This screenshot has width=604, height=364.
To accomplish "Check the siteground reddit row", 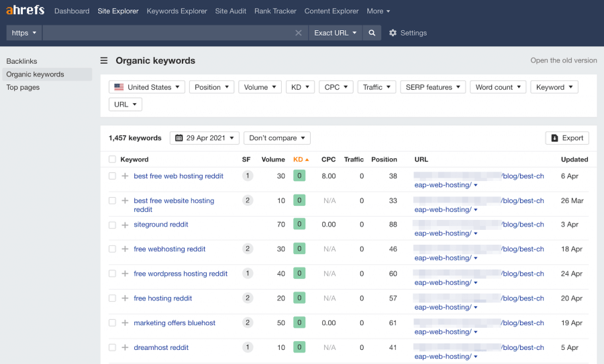I will pyautogui.click(x=112, y=225).
